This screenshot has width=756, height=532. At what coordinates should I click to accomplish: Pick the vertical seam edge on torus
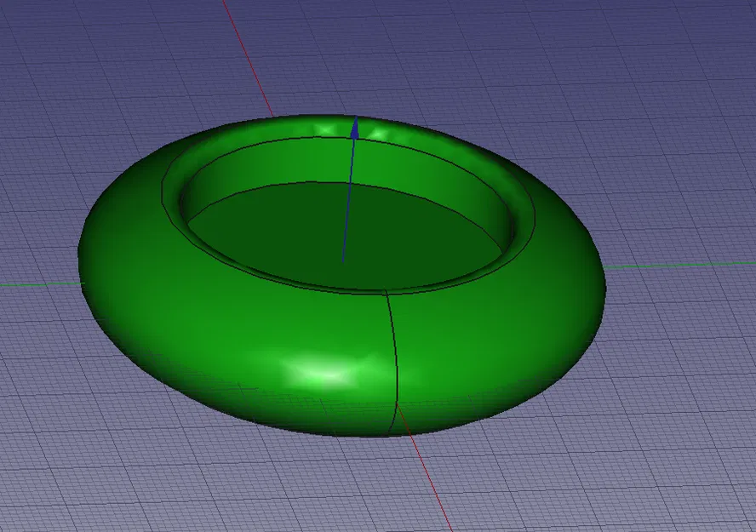point(394,362)
